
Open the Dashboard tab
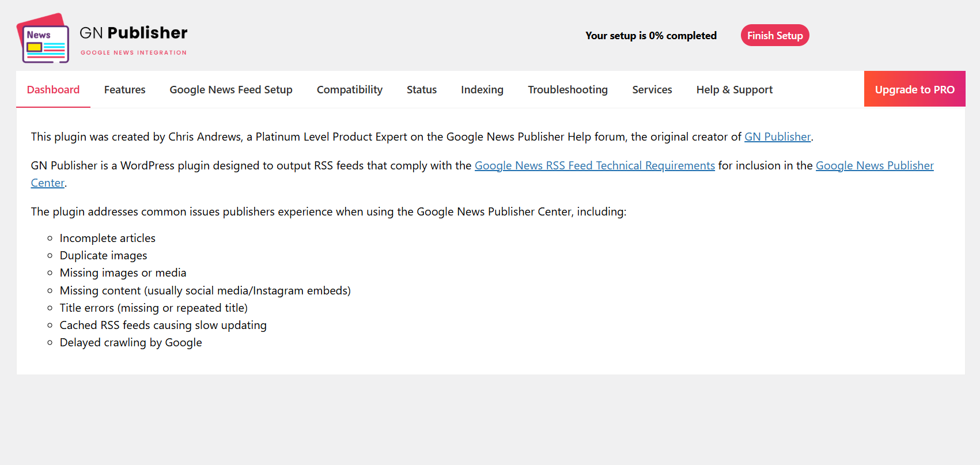pyautogui.click(x=53, y=89)
